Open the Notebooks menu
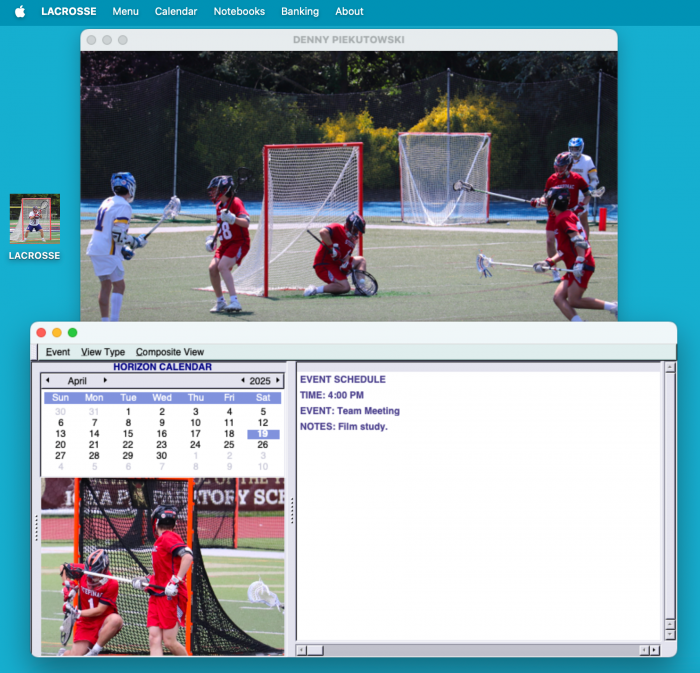The width and height of the screenshot is (700, 673). [239, 12]
